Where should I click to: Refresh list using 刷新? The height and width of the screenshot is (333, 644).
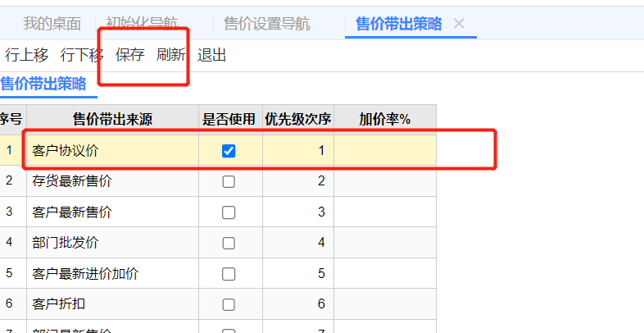[171, 55]
